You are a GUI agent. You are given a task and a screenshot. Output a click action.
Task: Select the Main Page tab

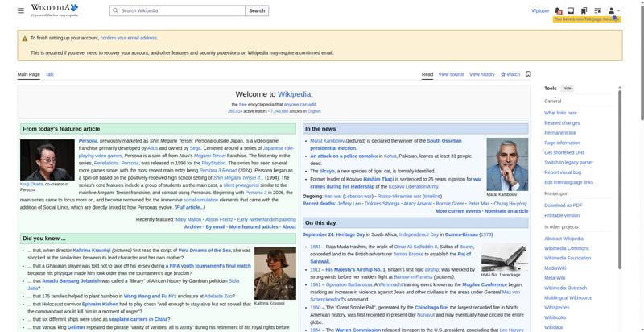[x=29, y=74]
